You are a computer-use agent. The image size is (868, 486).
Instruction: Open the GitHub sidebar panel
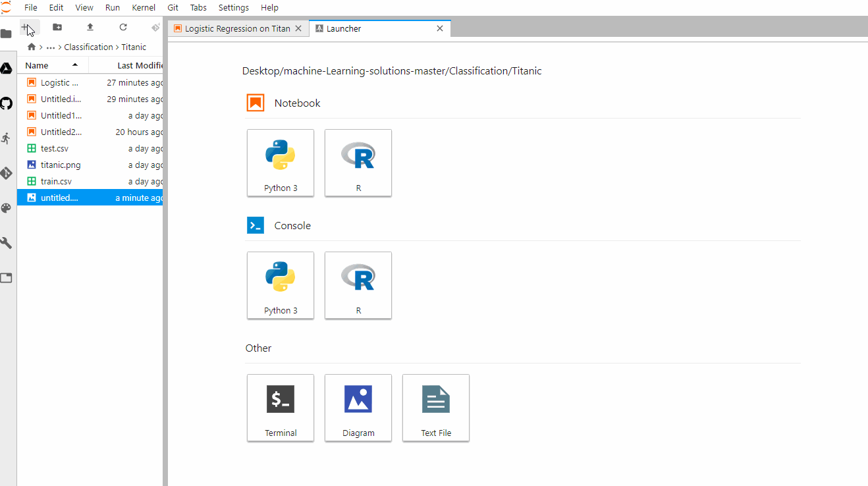tap(7, 103)
